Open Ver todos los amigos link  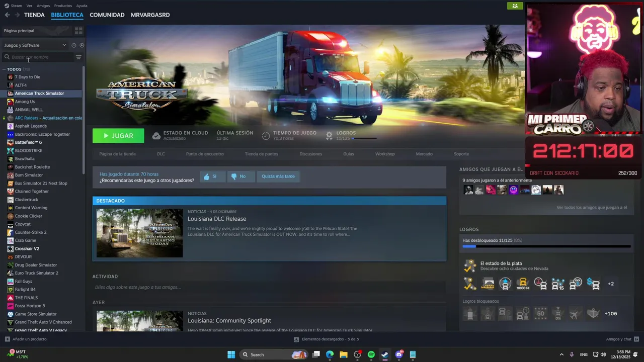[x=592, y=208]
